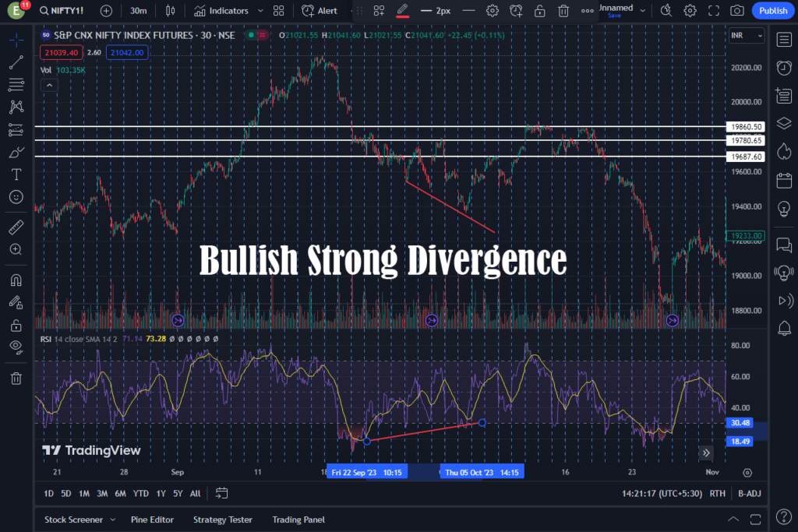Delete selected drawing in floating toolbar
798x532 pixels.
coord(563,11)
